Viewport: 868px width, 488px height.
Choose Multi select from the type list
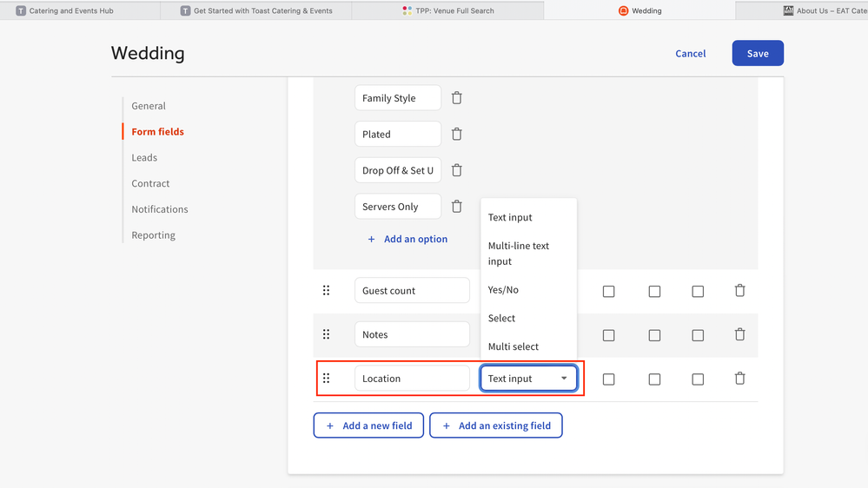(514, 346)
